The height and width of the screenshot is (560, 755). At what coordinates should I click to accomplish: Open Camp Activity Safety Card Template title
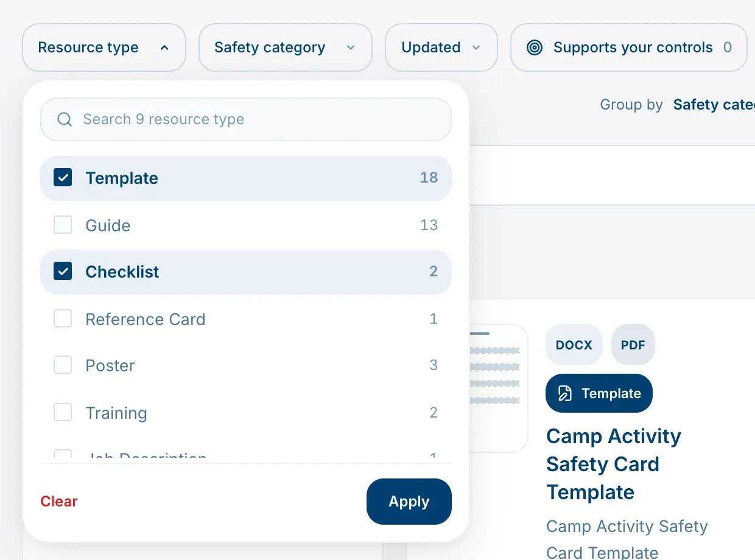pos(614,464)
